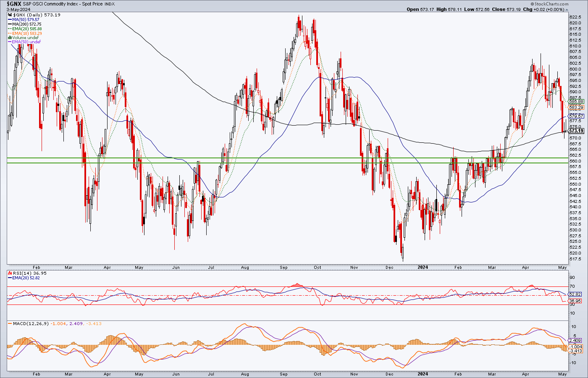Click the Dec label on the MACD panel time axis
This screenshot has width=588, height=378.
[389, 374]
